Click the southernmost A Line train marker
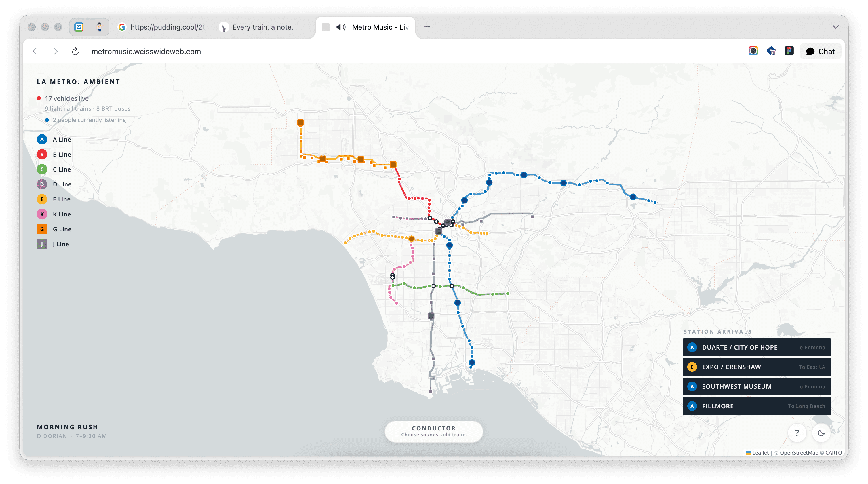Screen dimensions: 868x484 (472, 363)
